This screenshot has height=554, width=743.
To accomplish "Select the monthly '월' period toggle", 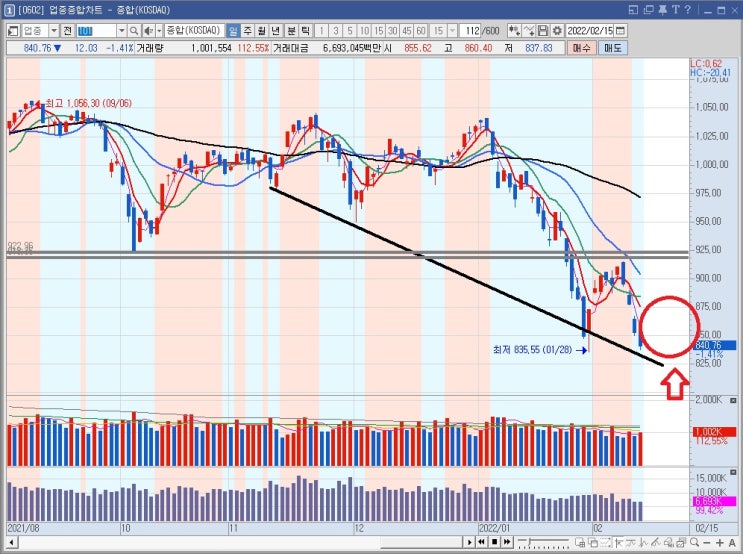I will tap(262, 31).
